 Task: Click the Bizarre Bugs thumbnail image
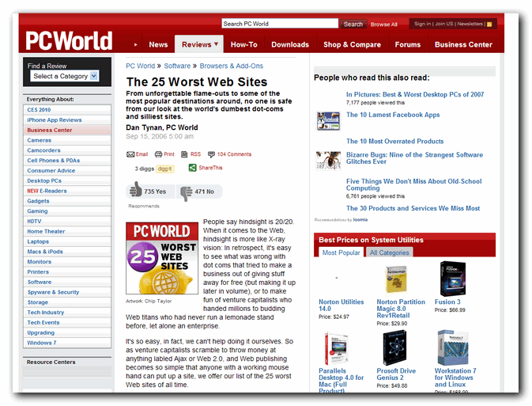coord(328,161)
